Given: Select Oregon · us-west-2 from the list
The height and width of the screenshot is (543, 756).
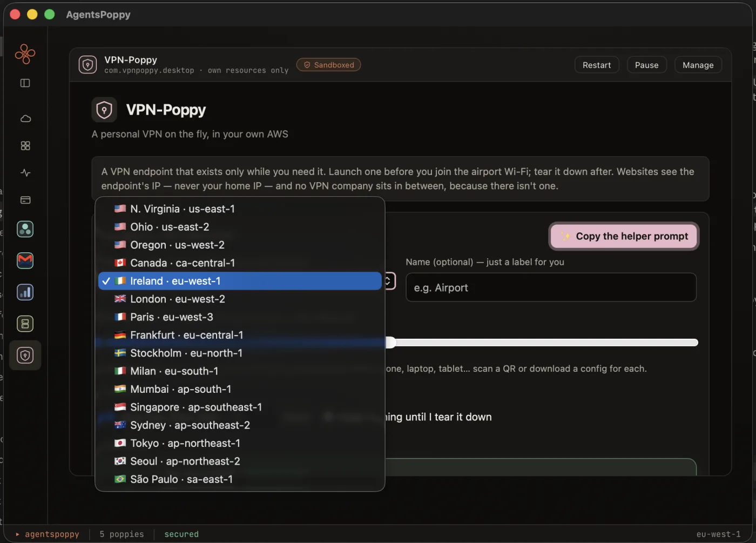Looking at the screenshot, I should tap(240, 245).
